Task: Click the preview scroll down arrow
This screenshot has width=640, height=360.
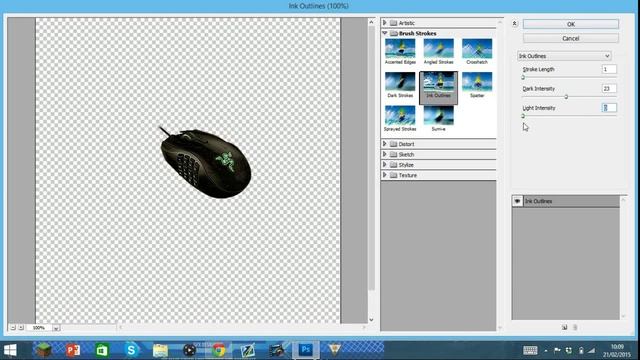Action: point(371,320)
